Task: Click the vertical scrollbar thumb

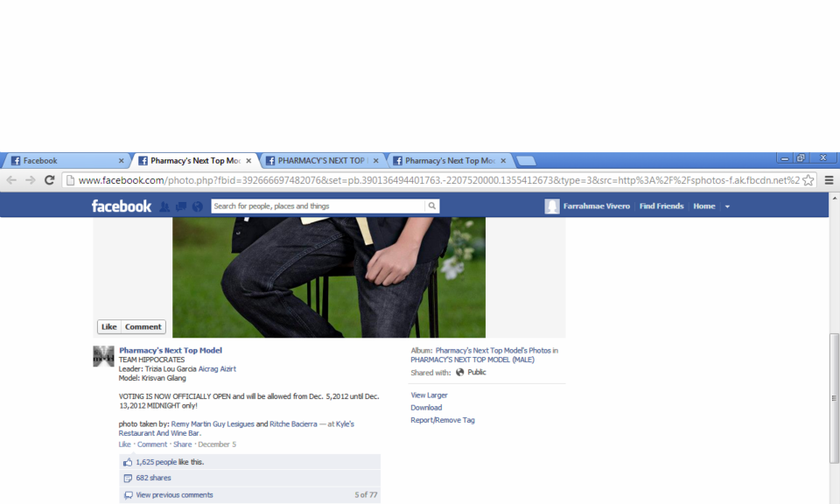Action: tap(834, 398)
